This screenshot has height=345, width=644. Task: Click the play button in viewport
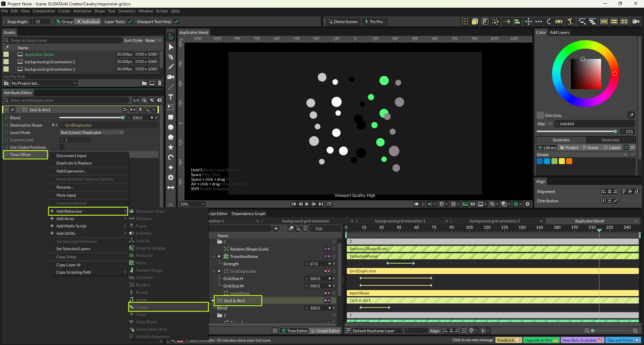click(307, 204)
